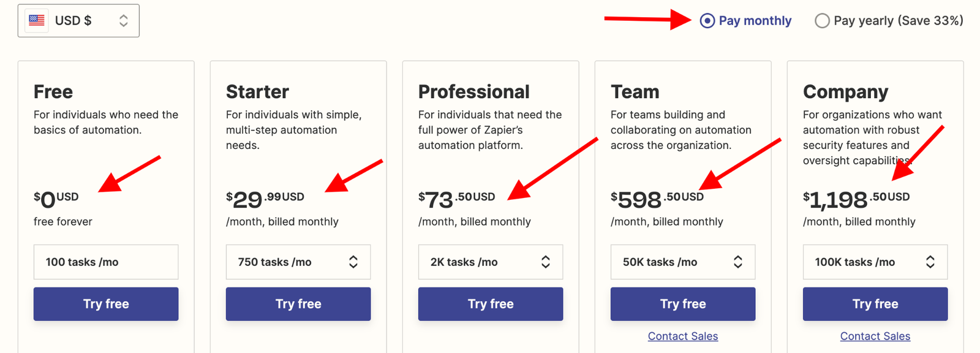This screenshot has height=353, width=980.
Task: Click the chevron arrows in Company tasks box
Action: (x=930, y=262)
